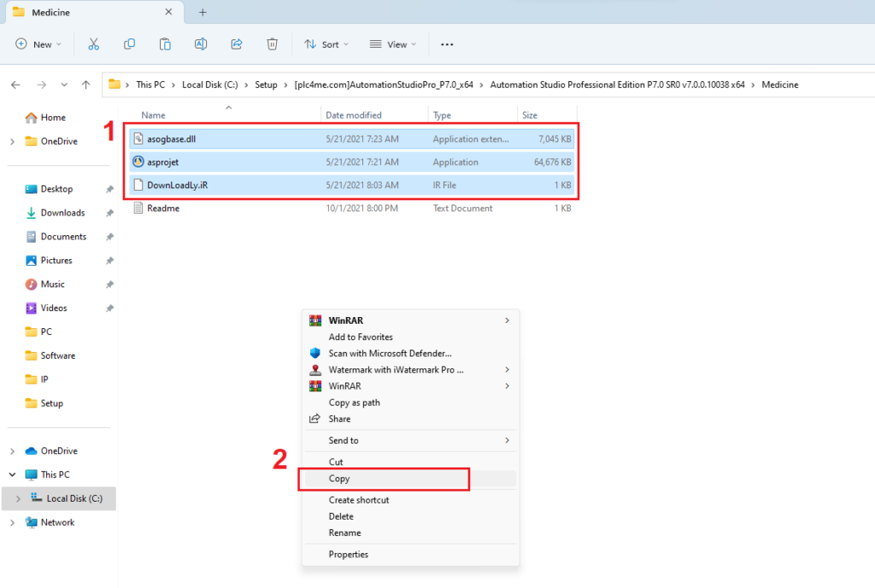Sort files by Date modified column header
This screenshot has width=875, height=588.
click(x=353, y=115)
